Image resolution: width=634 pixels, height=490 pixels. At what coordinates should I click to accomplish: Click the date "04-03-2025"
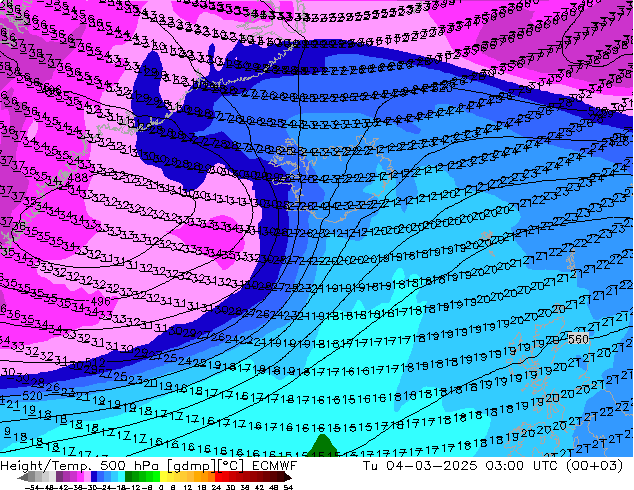432,466
